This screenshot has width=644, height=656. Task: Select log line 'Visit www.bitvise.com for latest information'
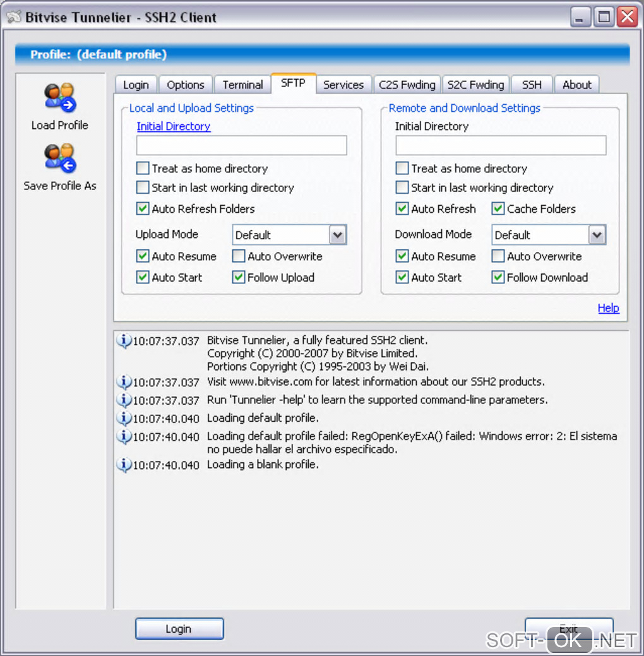(x=376, y=381)
